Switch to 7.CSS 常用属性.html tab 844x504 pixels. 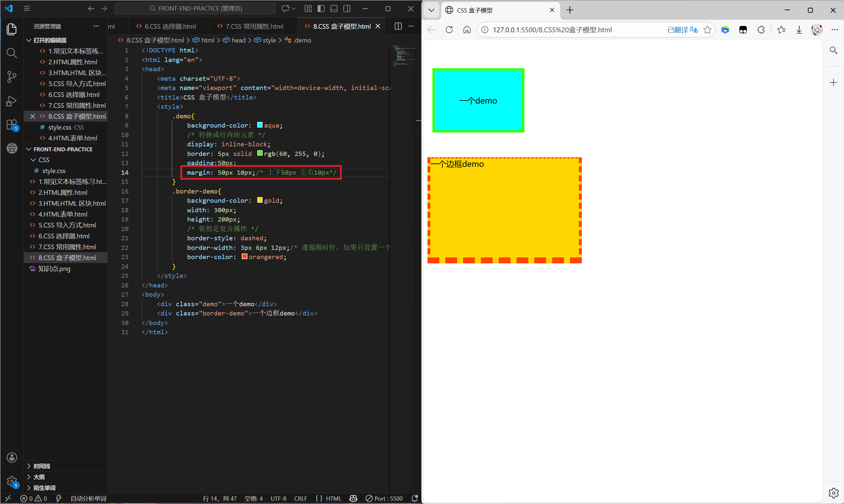coord(254,26)
